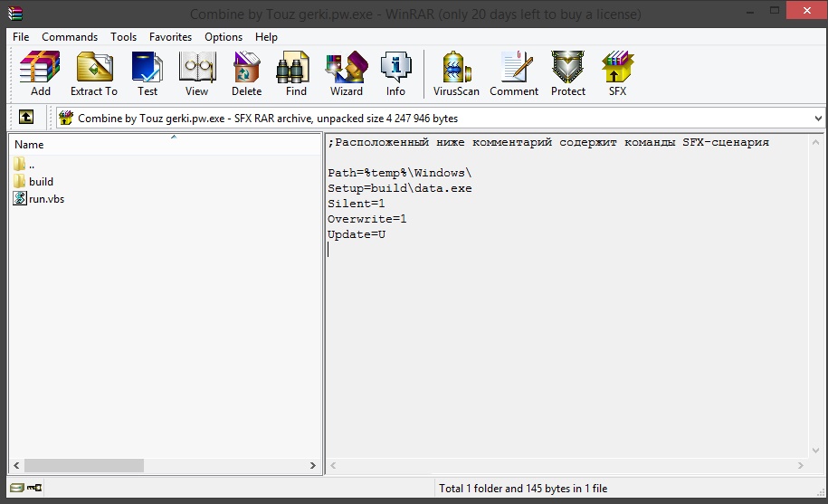The height and width of the screenshot is (504, 828).
Task: Run VirusScan on the archive
Action: tap(455, 73)
